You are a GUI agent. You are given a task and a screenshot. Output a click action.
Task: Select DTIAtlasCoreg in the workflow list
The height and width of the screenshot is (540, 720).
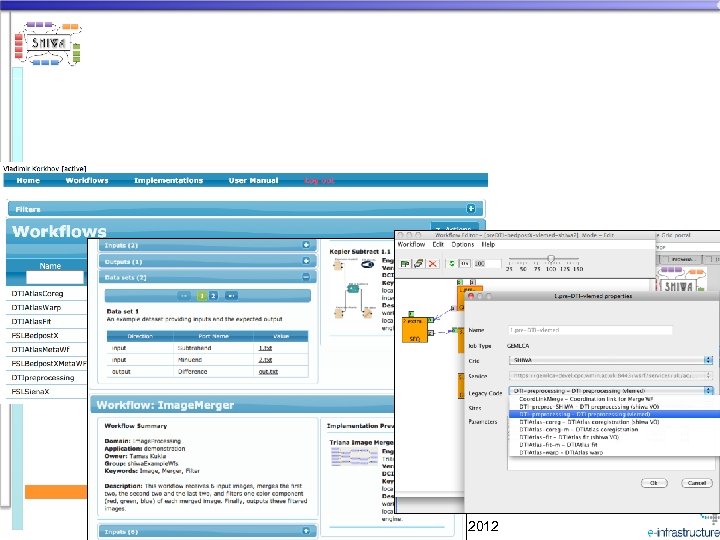(37, 293)
